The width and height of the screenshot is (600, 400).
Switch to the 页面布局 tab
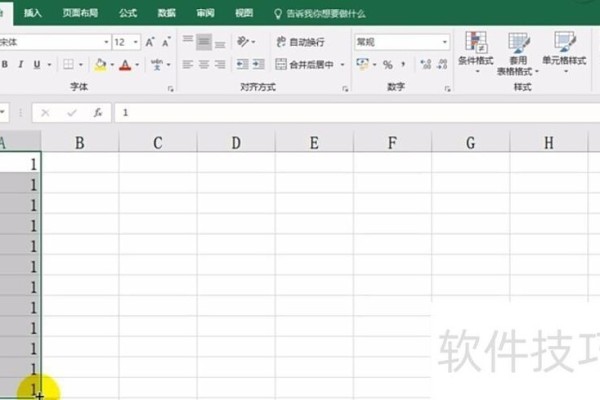pos(80,13)
